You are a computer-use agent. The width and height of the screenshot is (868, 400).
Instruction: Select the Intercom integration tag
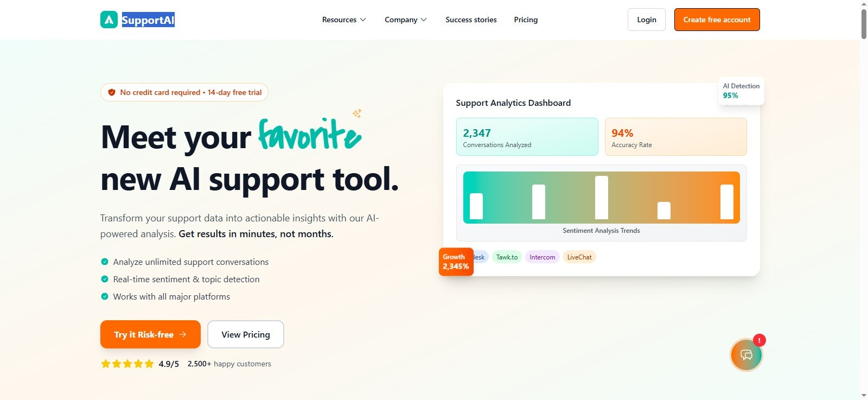point(542,257)
